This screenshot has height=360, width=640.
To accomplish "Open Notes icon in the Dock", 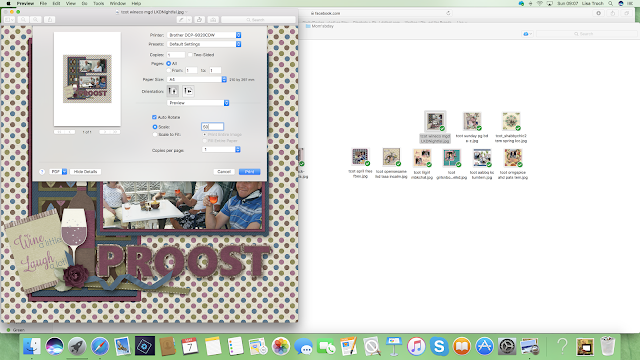I will pos(213,346).
